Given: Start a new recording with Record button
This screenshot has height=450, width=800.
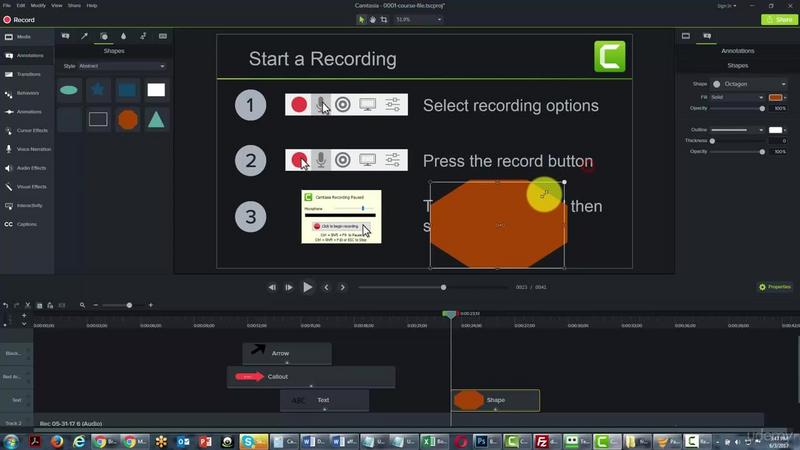Looking at the screenshot, I should pyautogui.click(x=19, y=20).
